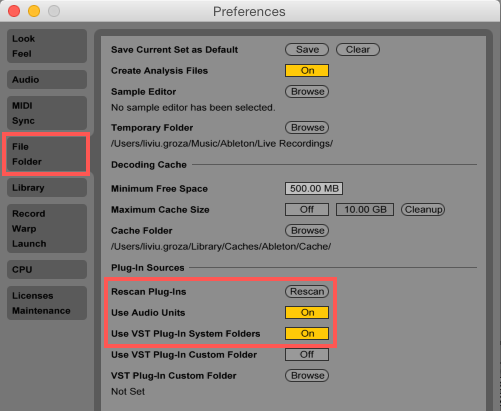The image size is (501, 411).
Task: Turn on Use VST Plug-In Custom Folder
Action: tap(307, 354)
